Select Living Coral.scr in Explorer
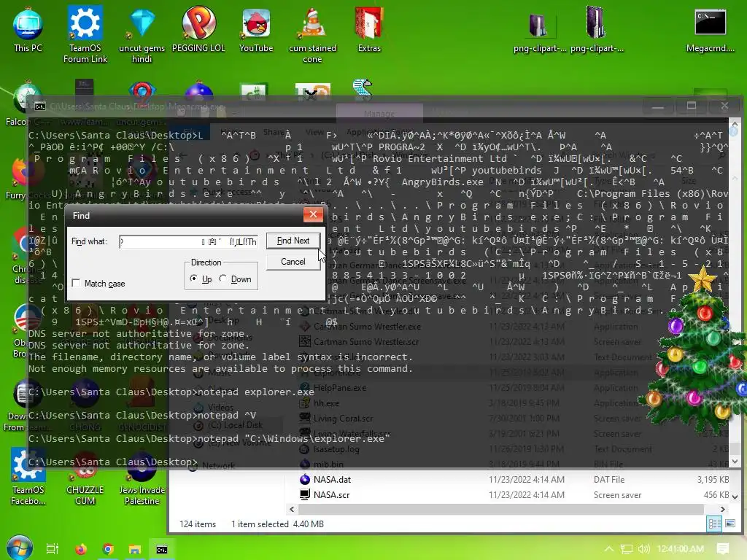The height and width of the screenshot is (560, 747). (x=343, y=419)
